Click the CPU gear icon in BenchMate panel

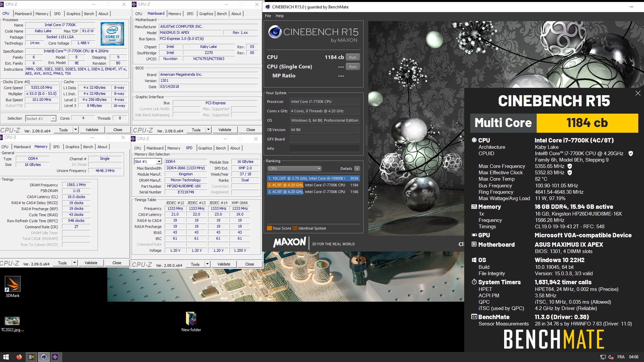tap(474, 140)
